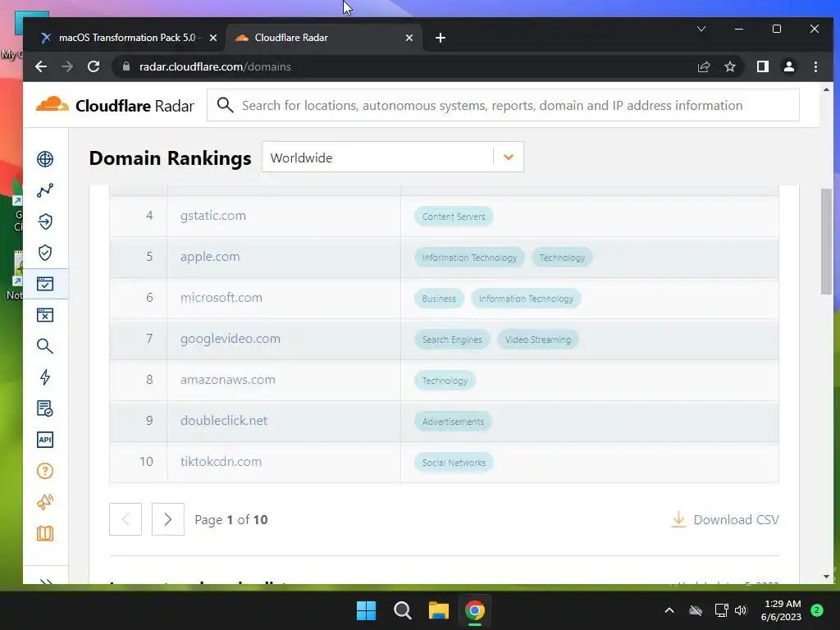The image size is (840, 630).
Task: Open Windows taskbar search
Action: tap(402, 610)
